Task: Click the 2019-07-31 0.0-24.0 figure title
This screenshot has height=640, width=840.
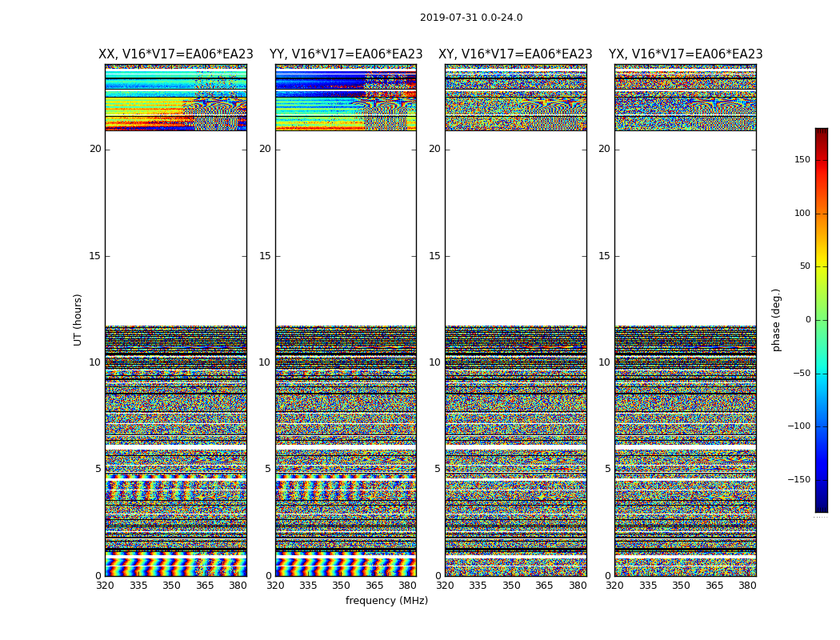Action: coord(471,18)
